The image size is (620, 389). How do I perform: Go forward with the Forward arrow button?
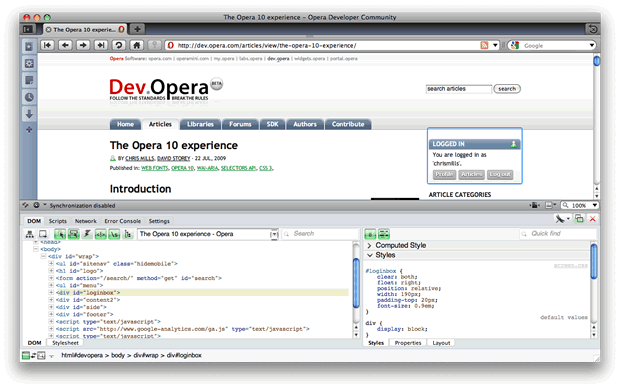83,45
